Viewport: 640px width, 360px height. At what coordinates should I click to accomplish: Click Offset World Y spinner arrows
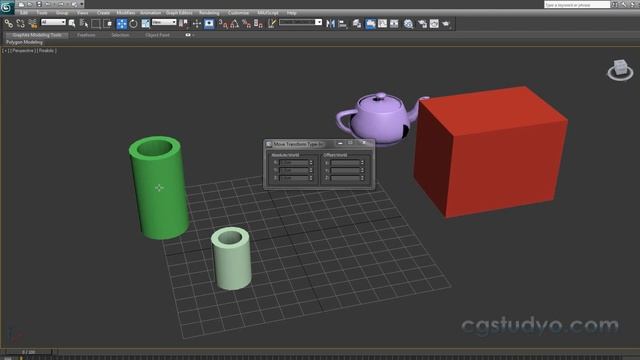[362, 170]
